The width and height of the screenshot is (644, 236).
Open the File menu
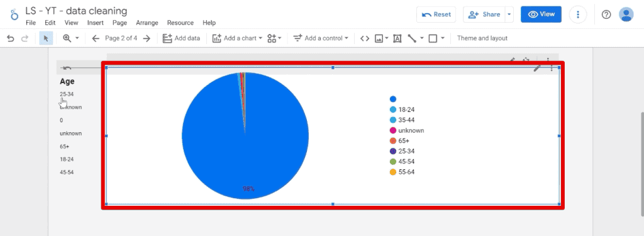tap(31, 23)
